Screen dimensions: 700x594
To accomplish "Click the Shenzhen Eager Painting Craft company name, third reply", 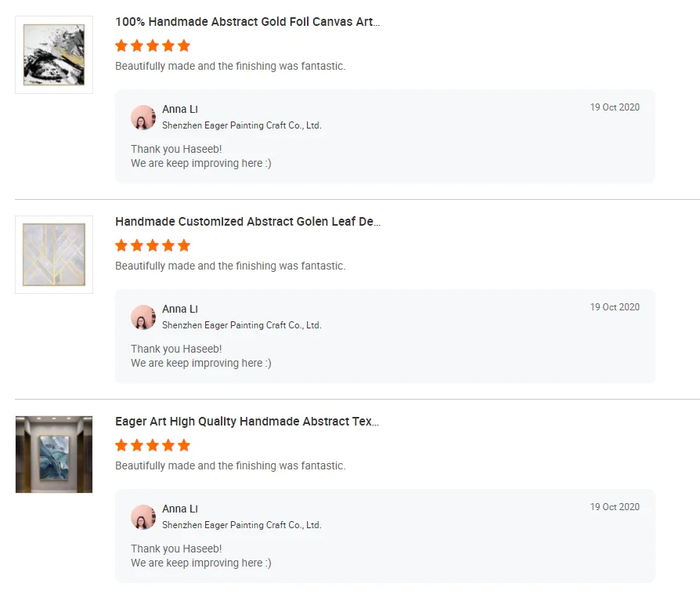I will pyautogui.click(x=241, y=525).
